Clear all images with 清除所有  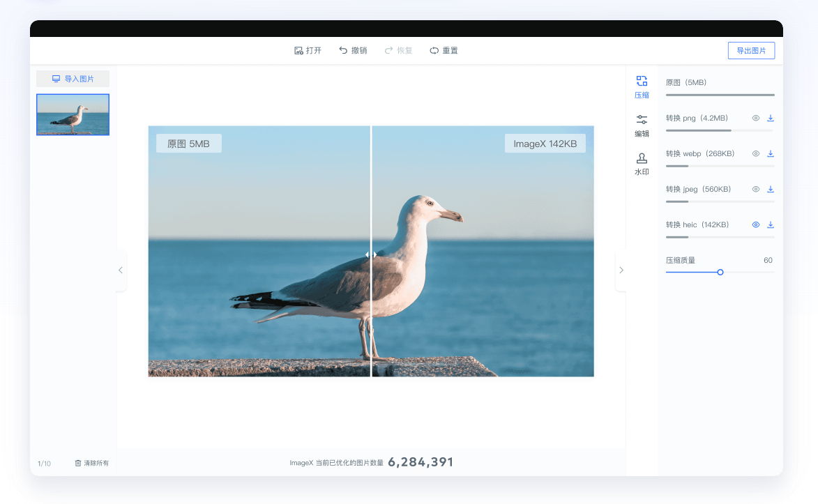coord(92,464)
